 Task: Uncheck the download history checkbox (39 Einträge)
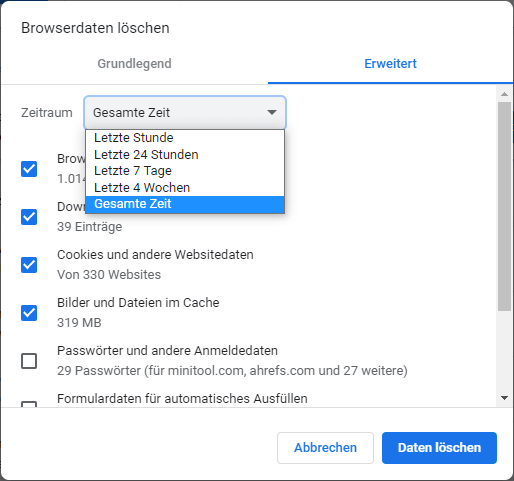click(29, 217)
